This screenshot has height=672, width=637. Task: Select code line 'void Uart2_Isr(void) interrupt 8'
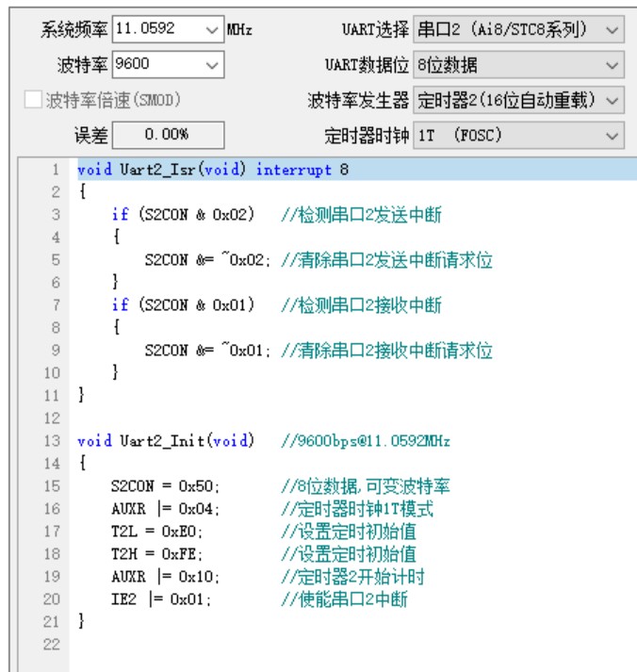pos(213,170)
